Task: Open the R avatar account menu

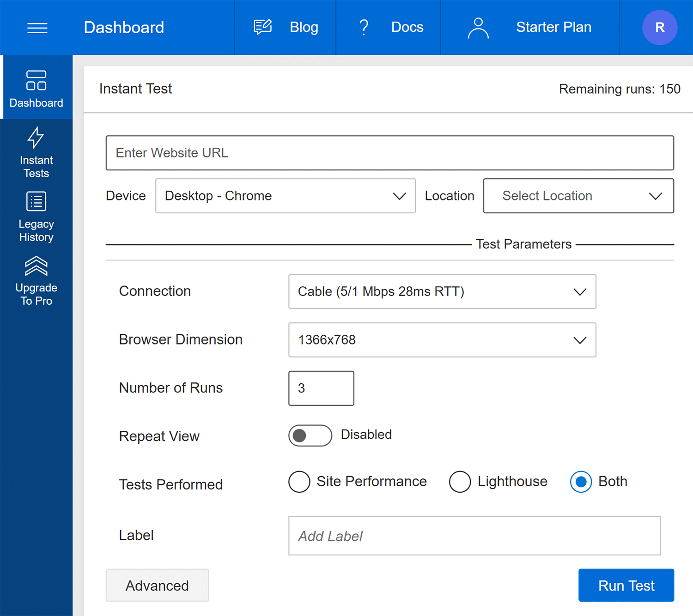Action: click(x=660, y=28)
